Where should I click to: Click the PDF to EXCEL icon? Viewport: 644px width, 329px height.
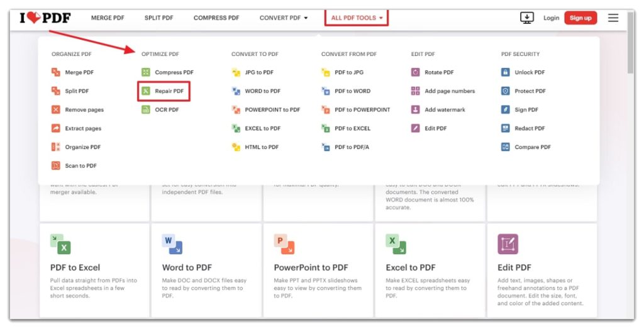click(326, 128)
